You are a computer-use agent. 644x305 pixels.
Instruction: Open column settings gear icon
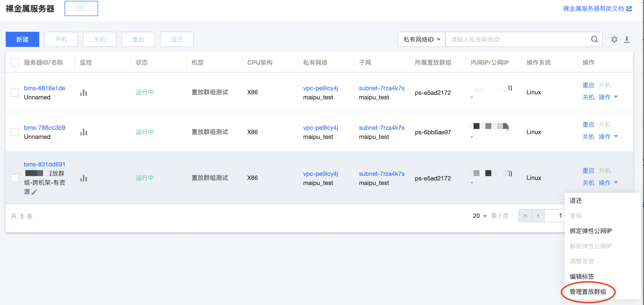[x=614, y=39]
